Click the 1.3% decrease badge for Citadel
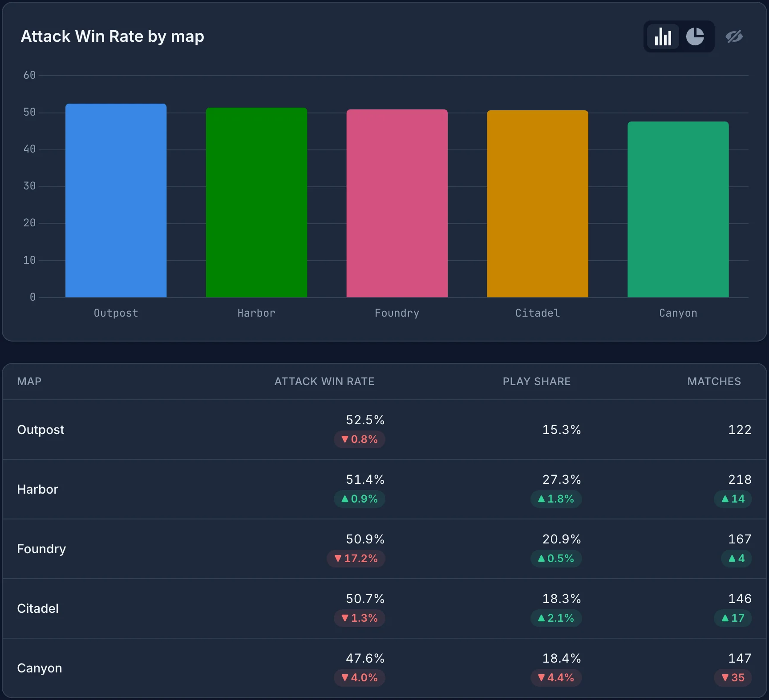Screen dimensions: 769x700 point(360,618)
